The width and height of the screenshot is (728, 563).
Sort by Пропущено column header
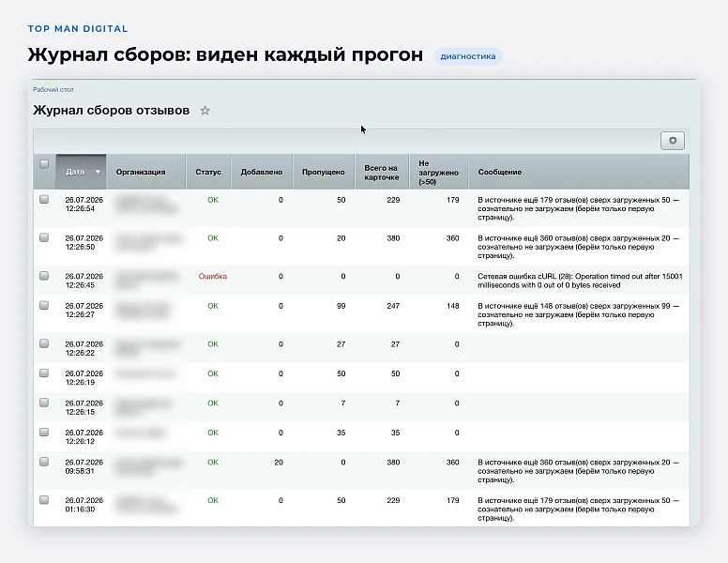tap(323, 172)
